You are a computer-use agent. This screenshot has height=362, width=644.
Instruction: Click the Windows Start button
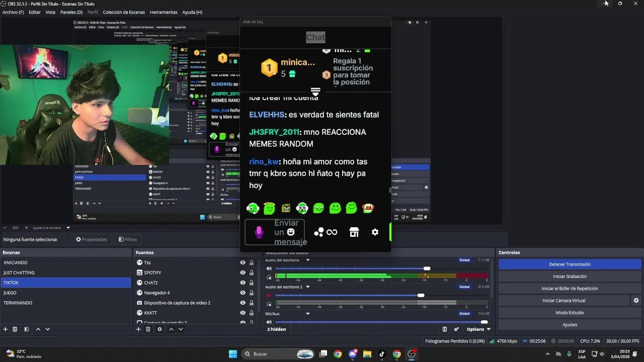pyautogui.click(x=233, y=354)
